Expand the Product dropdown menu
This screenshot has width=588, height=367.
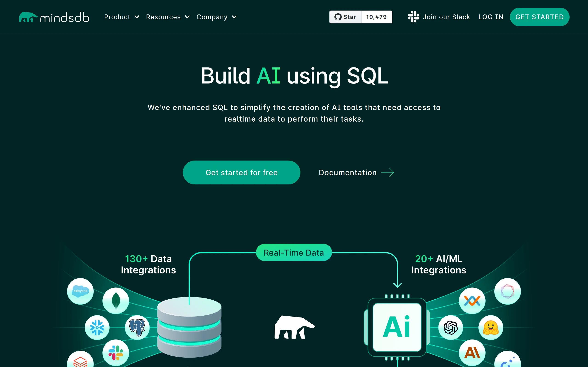pos(122,17)
